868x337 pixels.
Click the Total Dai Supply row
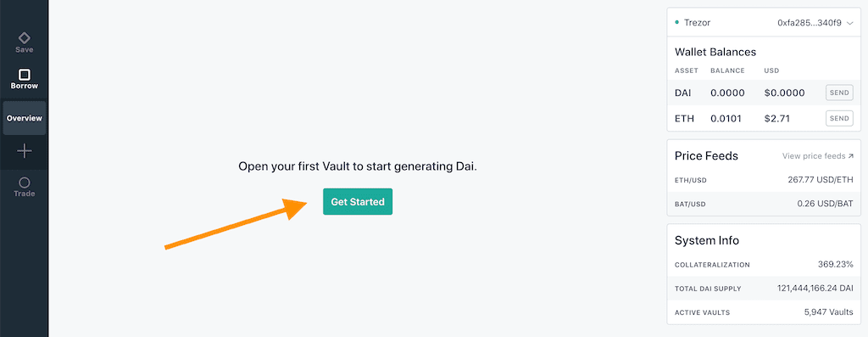click(x=764, y=289)
